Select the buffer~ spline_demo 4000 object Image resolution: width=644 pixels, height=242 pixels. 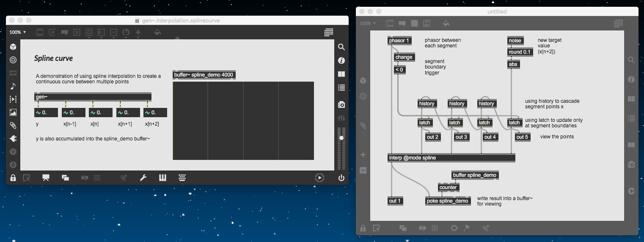tap(204, 75)
